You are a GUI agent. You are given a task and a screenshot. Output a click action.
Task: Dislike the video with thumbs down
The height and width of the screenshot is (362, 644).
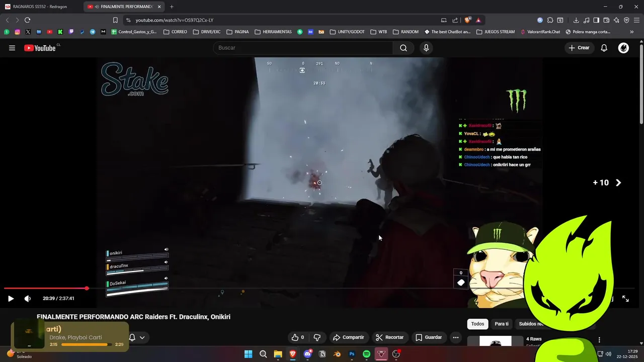[x=317, y=337]
